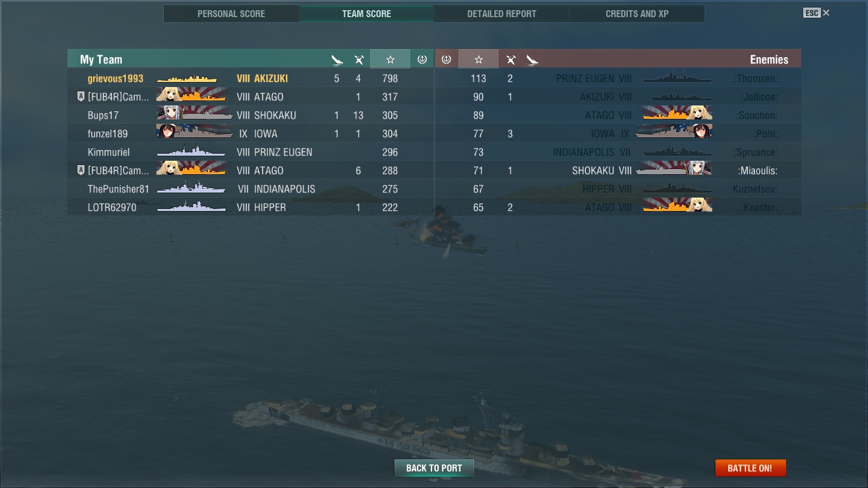Image resolution: width=868 pixels, height=488 pixels.
Task: Select Bups17's Shokaku ship thumbnail
Action: (x=194, y=114)
